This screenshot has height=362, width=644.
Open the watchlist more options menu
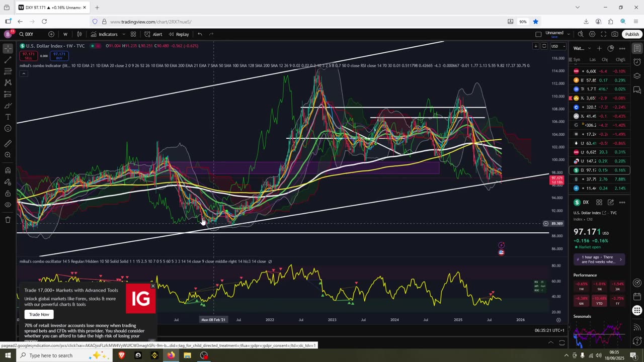pyautogui.click(x=622, y=48)
